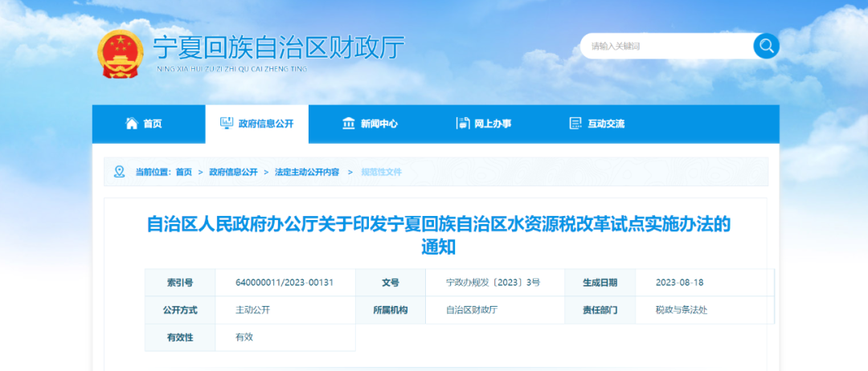Click index number 640000011/2023-00131

tap(285, 283)
